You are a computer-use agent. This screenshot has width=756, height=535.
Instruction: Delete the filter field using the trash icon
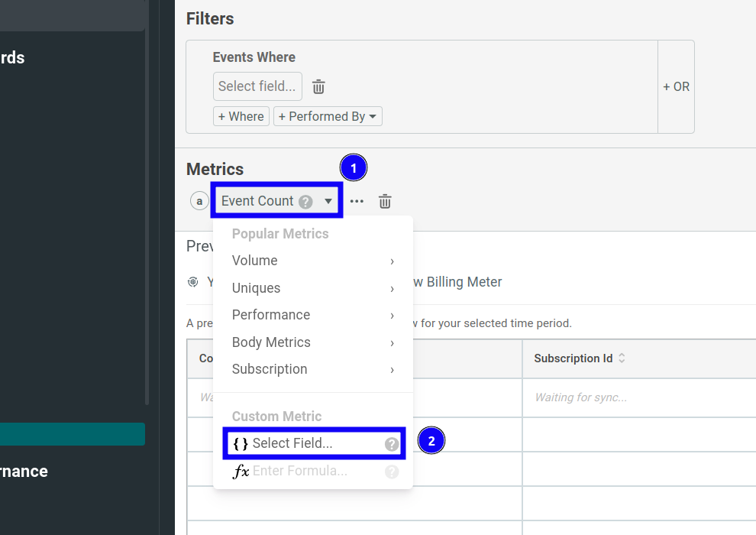[318, 86]
